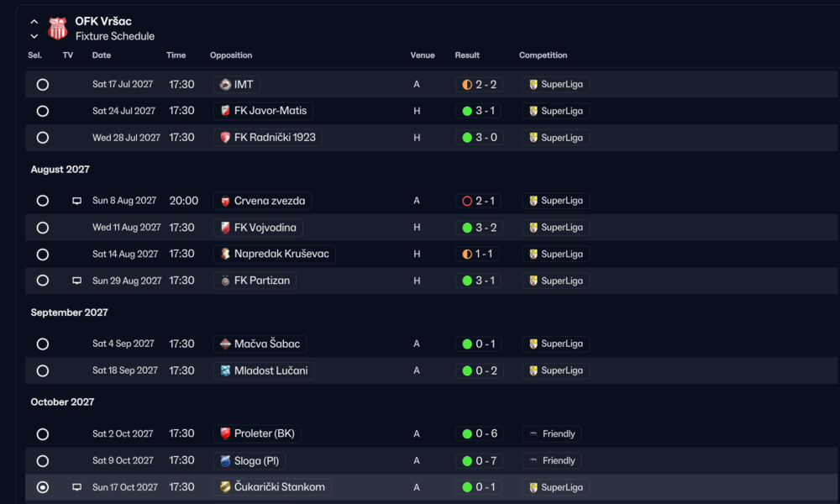This screenshot has height=504, width=840.
Task: Click the Mačva Šabac club badge icon
Action: [225, 344]
